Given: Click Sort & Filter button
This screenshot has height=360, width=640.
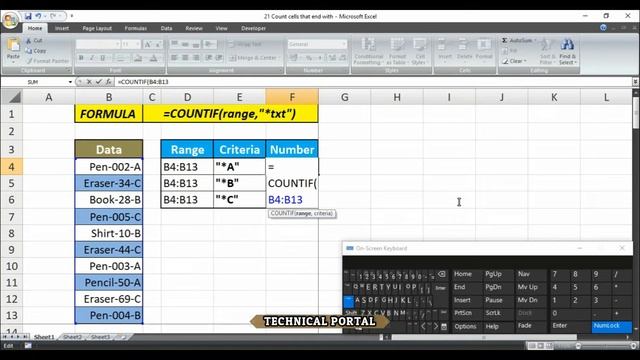Looking at the screenshot, I should 547,52.
